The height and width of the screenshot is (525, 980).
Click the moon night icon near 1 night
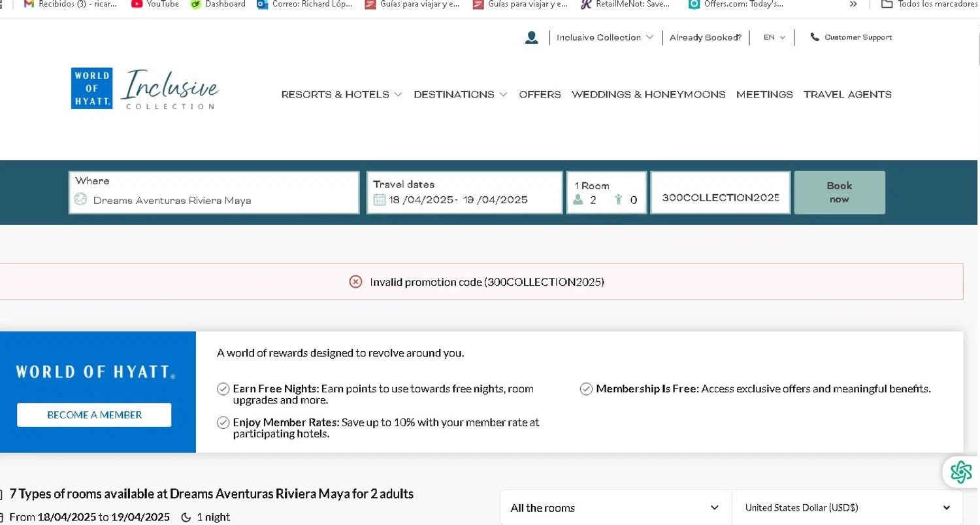coord(186,517)
